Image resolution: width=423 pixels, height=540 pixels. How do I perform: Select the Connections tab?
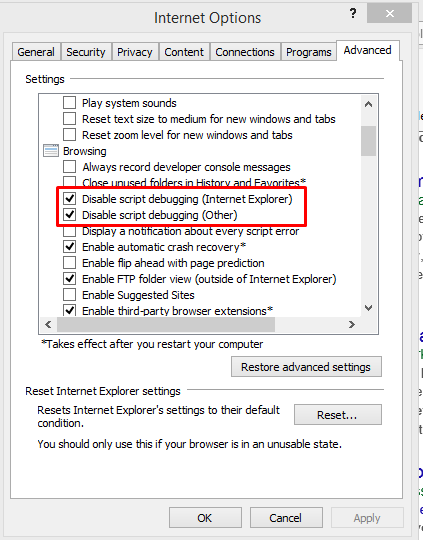(x=245, y=52)
